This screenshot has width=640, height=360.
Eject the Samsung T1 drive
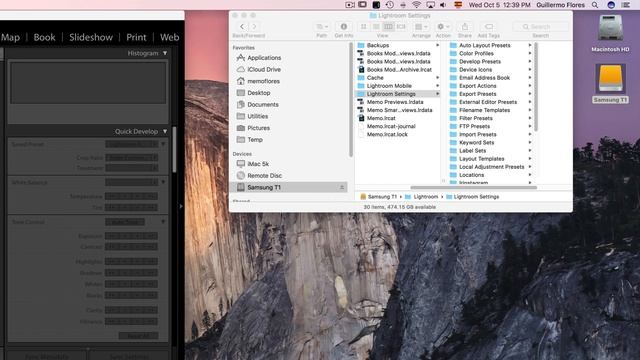[x=342, y=187]
